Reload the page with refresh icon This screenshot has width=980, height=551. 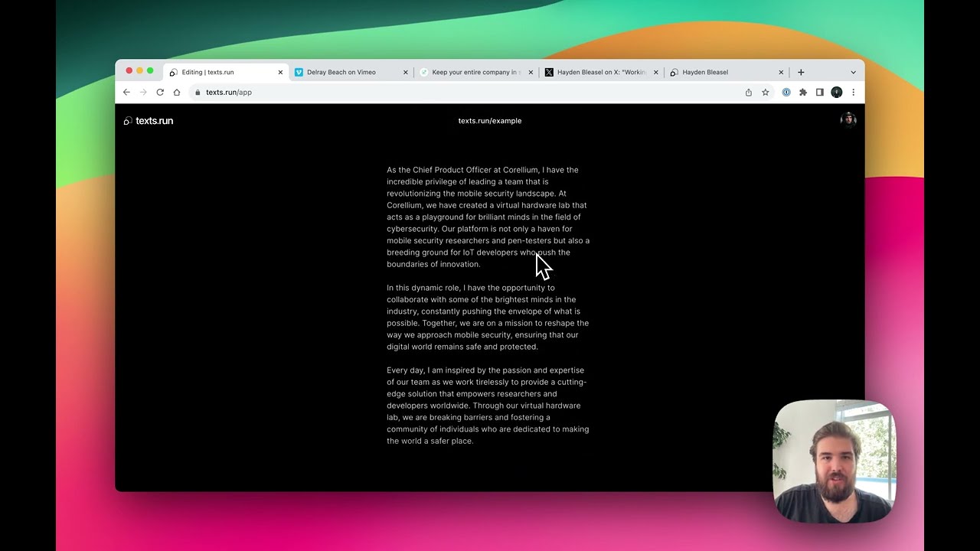pyautogui.click(x=160, y=93)
